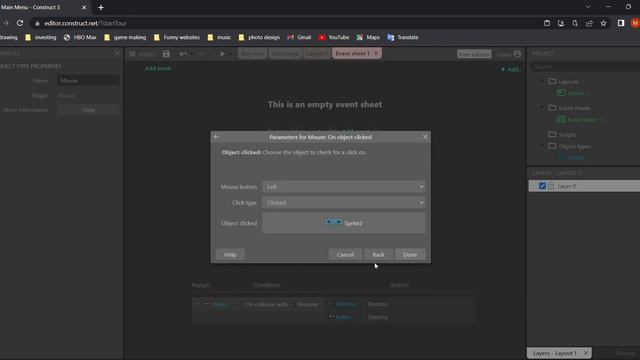
Task: Click the Layer 0 lock icon
Action: point(551,186)
